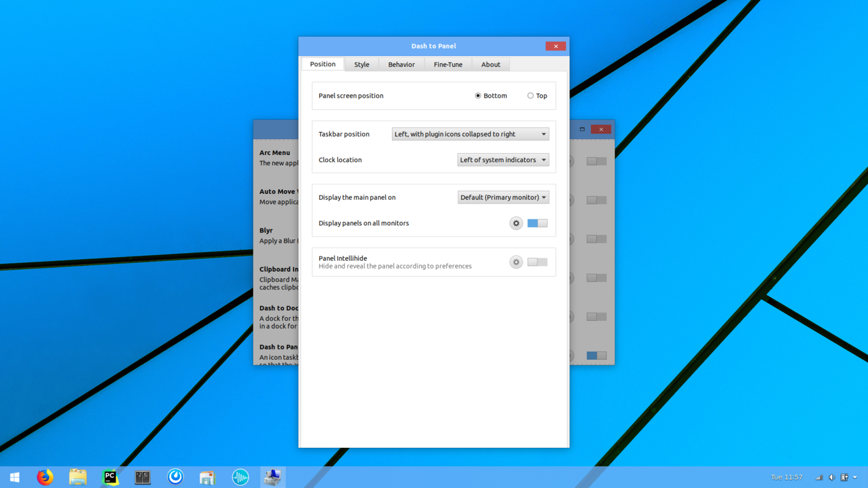The height and width of the screenshot is (488, 868).
Task: Click Hide and reveal the panel description text
Action: click(395, 266)
